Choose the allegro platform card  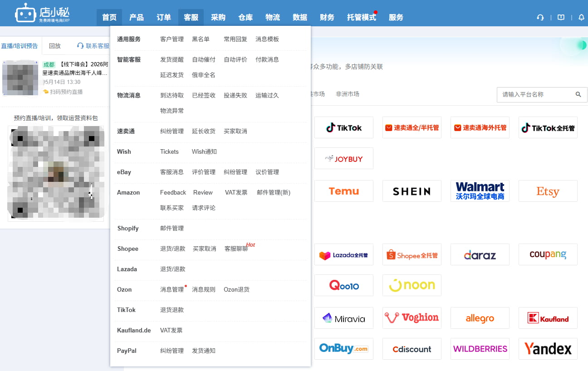point(480,318)
